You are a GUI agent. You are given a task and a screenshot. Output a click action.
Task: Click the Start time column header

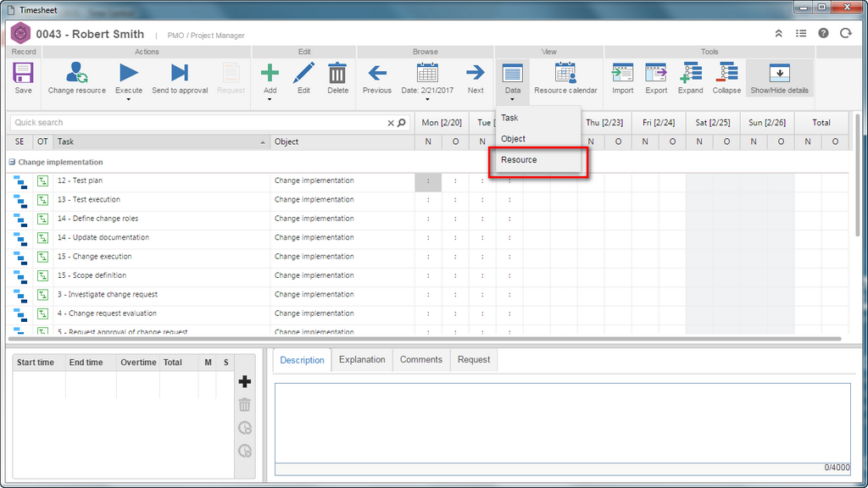tap(39, 363)
